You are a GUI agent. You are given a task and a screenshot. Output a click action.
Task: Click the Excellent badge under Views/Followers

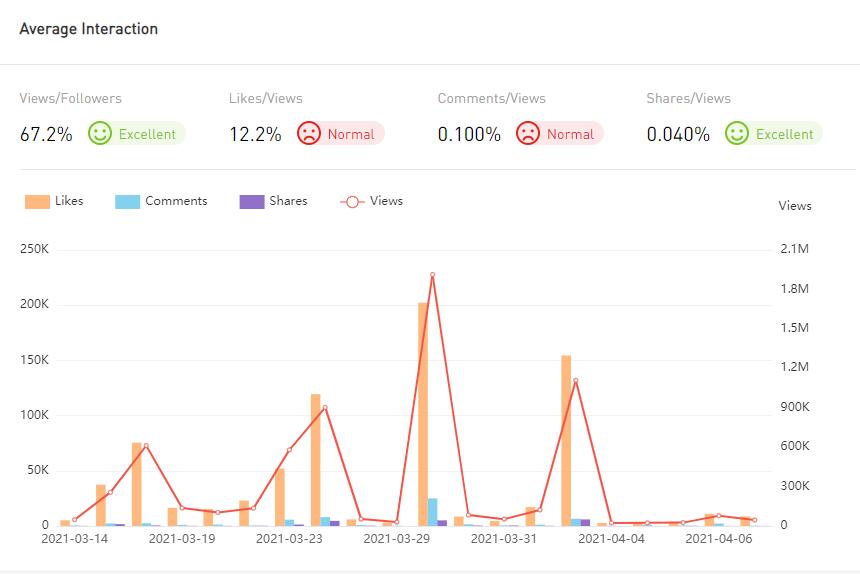click(x=147, y=134)
